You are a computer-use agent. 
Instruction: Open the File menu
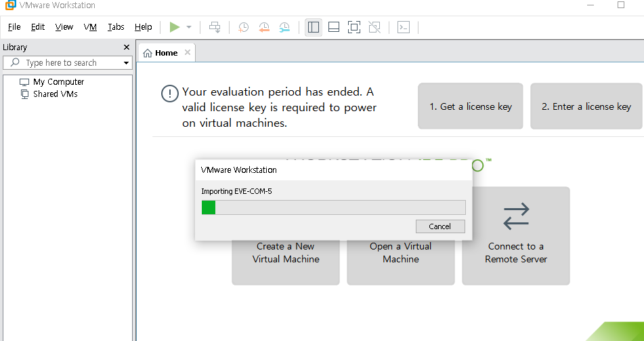click(14, 27)
